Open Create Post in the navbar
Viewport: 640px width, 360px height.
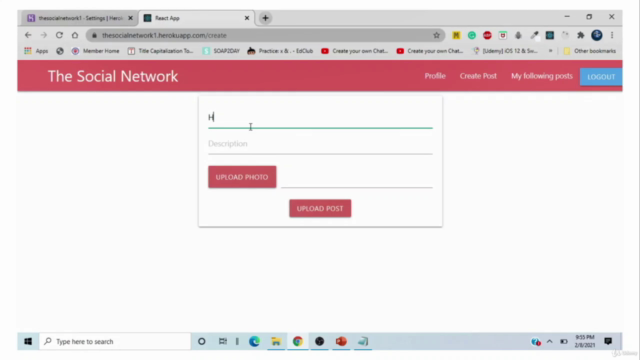(478, 76)
